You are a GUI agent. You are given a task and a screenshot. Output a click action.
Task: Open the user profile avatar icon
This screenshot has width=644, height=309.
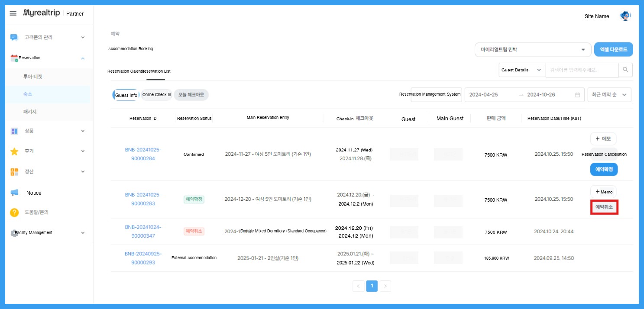tap(625, 16)
